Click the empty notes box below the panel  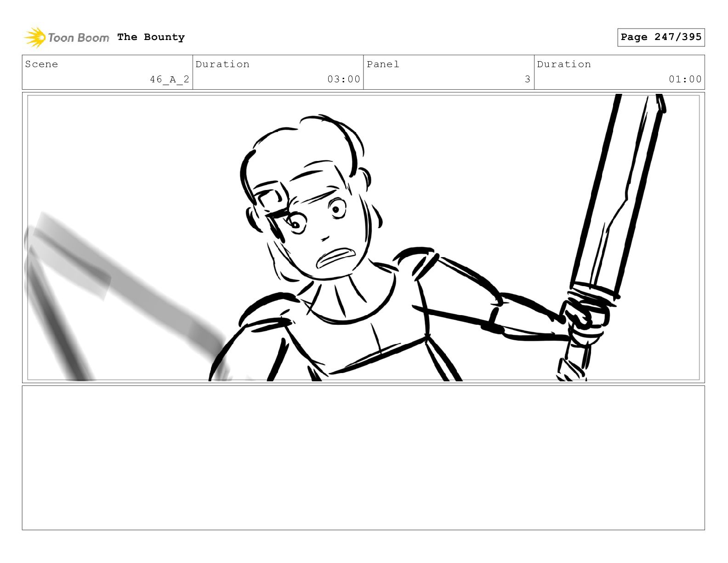363,458
